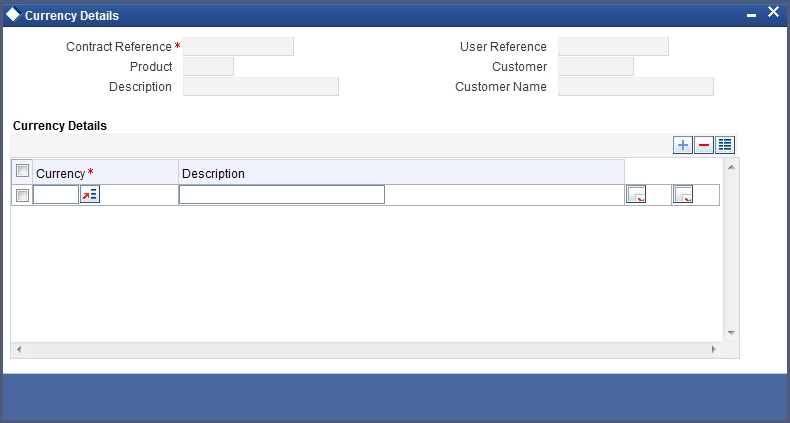Close the Currency Details window
This screenshot has width=790, height=423.
coord(773,12)
